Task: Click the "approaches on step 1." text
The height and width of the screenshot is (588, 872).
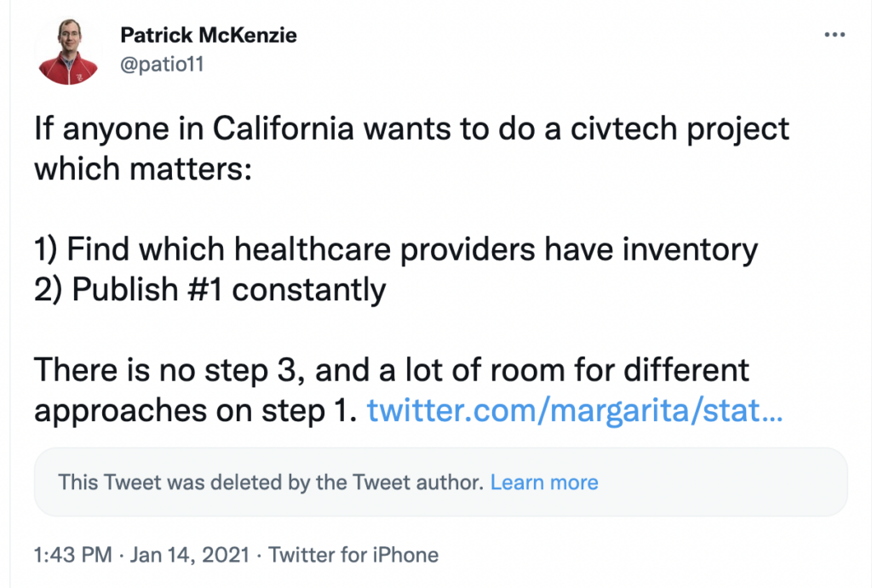Action: coord(193,412)
